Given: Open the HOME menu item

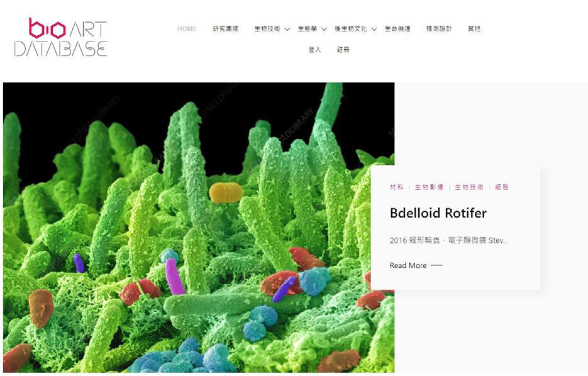Looking at the screenshot, I should 187,29.
